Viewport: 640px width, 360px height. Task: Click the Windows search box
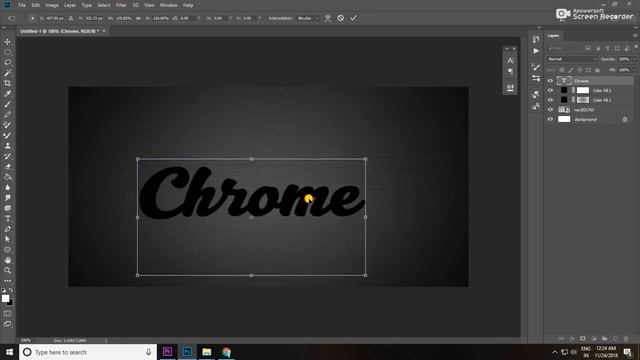[x=88, y=352]
